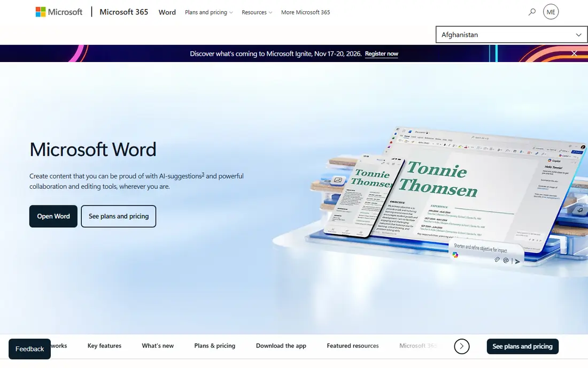Click the Microsoft logo
The width and height of the screenshot is (588, 368).
tap(59, 12)
